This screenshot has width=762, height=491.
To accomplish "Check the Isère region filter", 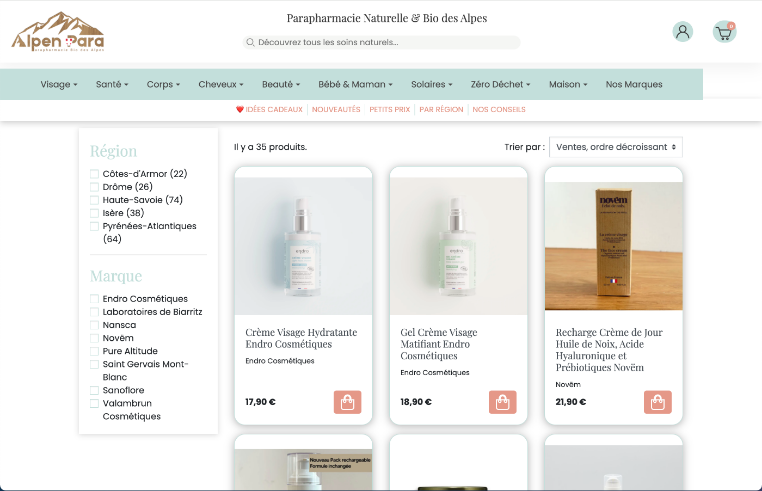I will click(94, 213).
